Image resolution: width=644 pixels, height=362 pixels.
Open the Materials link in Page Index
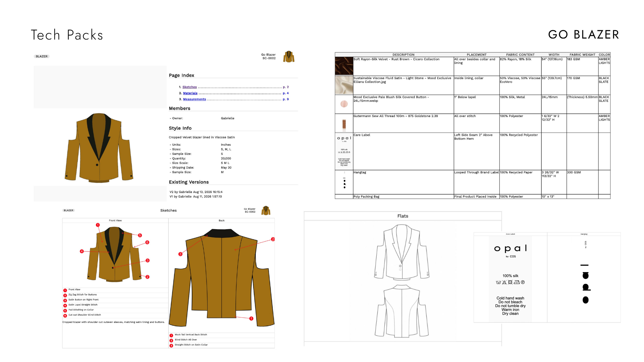tap(190, 93)
